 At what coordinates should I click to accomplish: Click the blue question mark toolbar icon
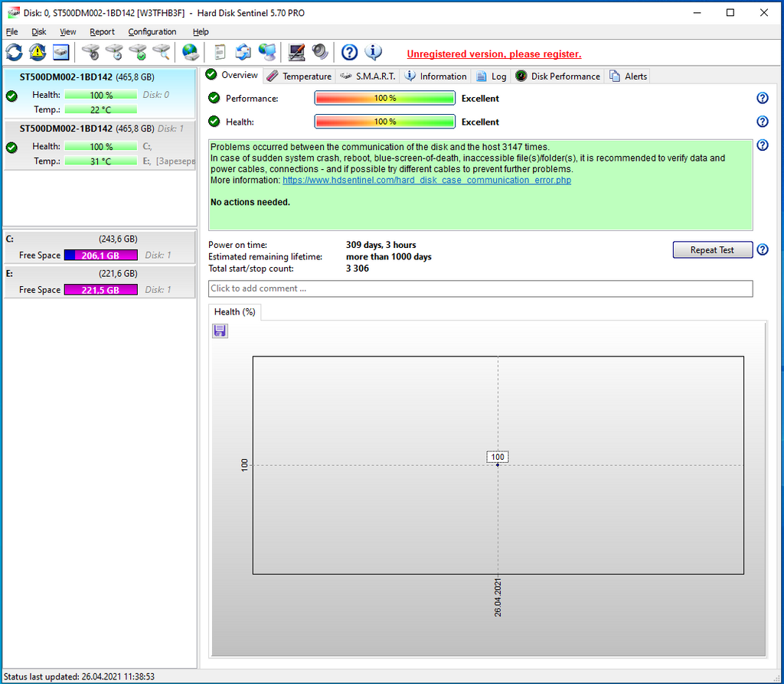pyautogui.click(x=349, y=52)
